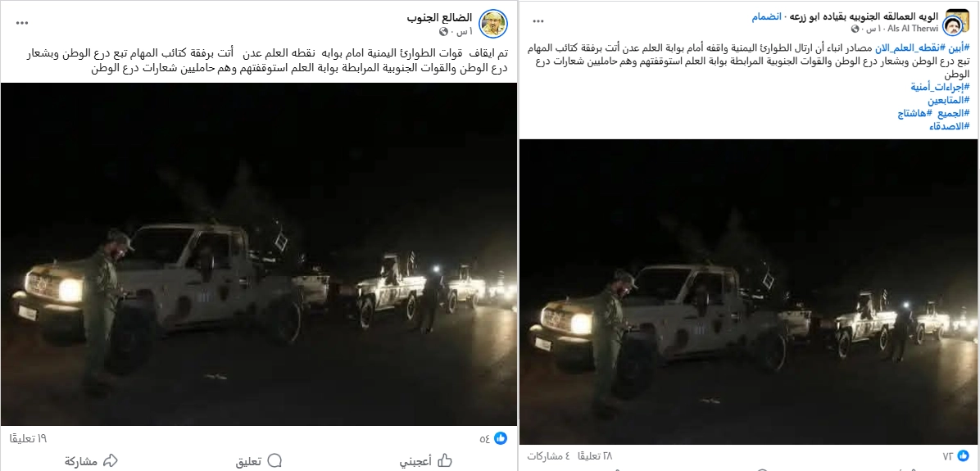The image size is (980, 471).
Task: Click the right post's group profile picture
Action: point(957,24)
